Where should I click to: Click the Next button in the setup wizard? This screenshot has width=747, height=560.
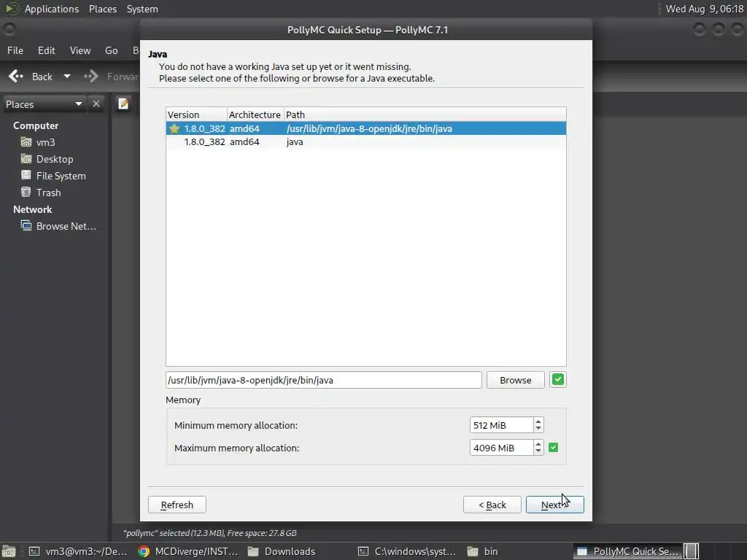coord(554,505)
